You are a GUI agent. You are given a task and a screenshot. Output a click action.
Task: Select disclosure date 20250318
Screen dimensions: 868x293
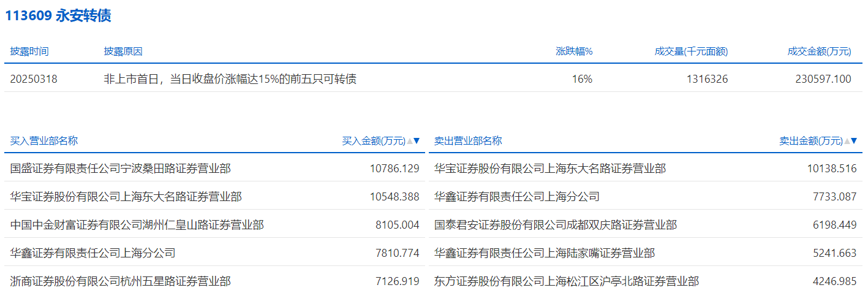tap(34, 78)
